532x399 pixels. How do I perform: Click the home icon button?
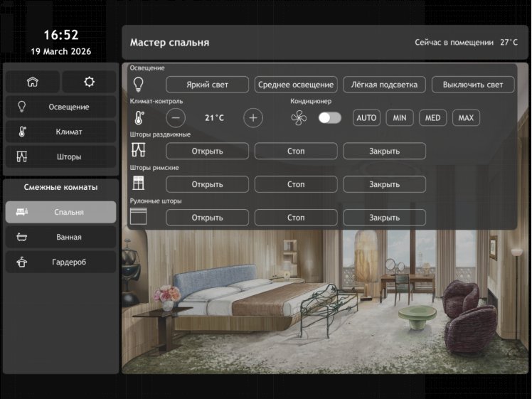pyautogui.click(x=33, y=82)
